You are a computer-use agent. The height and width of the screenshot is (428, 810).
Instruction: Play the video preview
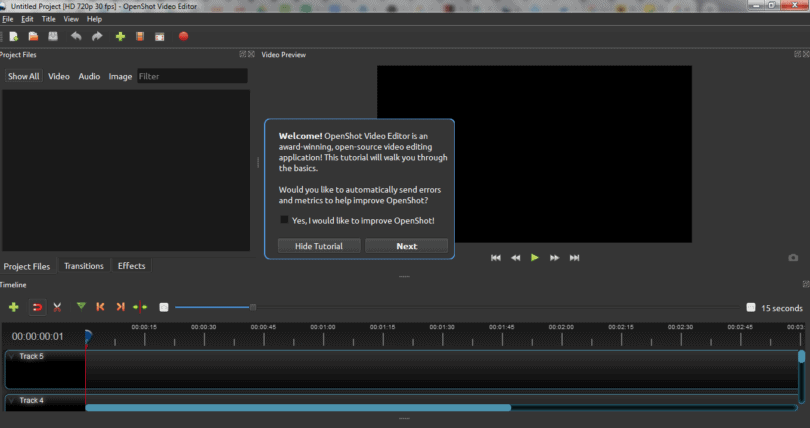coord(535,258)
